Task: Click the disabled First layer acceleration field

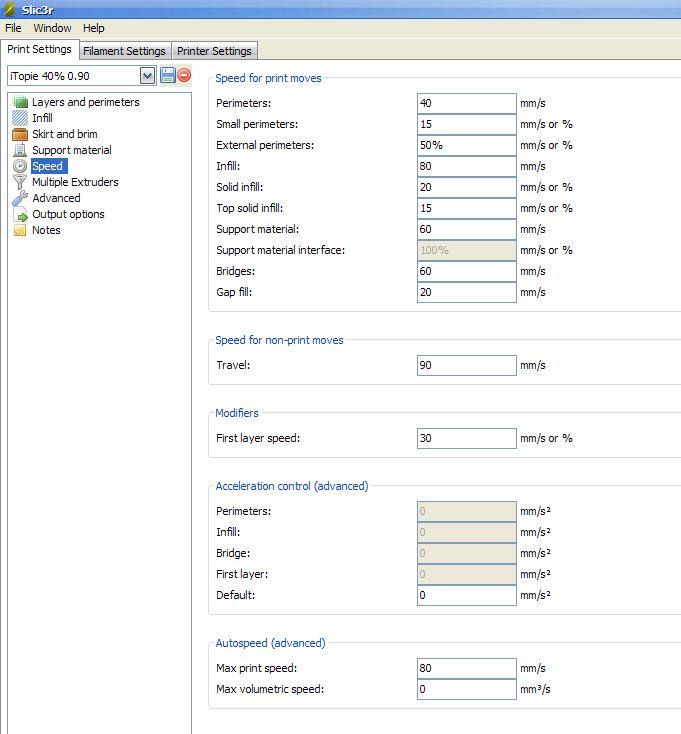Action: 467,574
